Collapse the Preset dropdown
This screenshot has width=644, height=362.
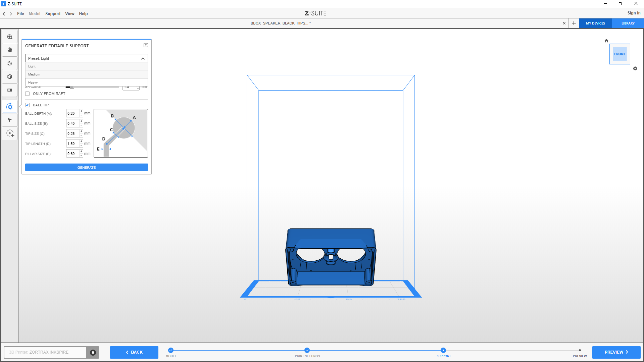coord(143,58)
